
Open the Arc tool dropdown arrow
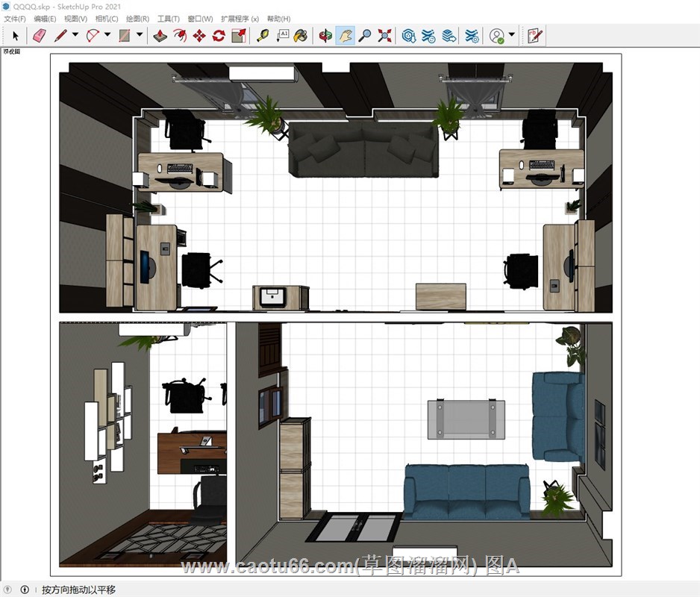click(x=107, y=35)
